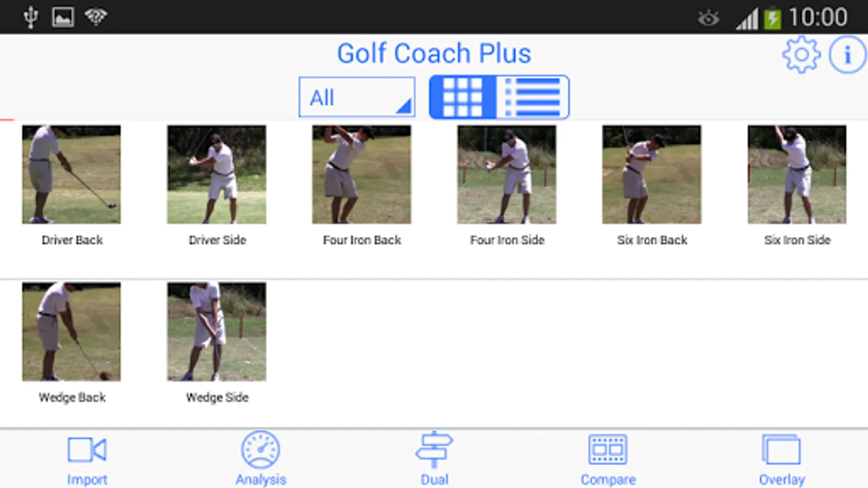Select the Driver Side video thumbnail
868x488 pixels.
click(216, 175)
